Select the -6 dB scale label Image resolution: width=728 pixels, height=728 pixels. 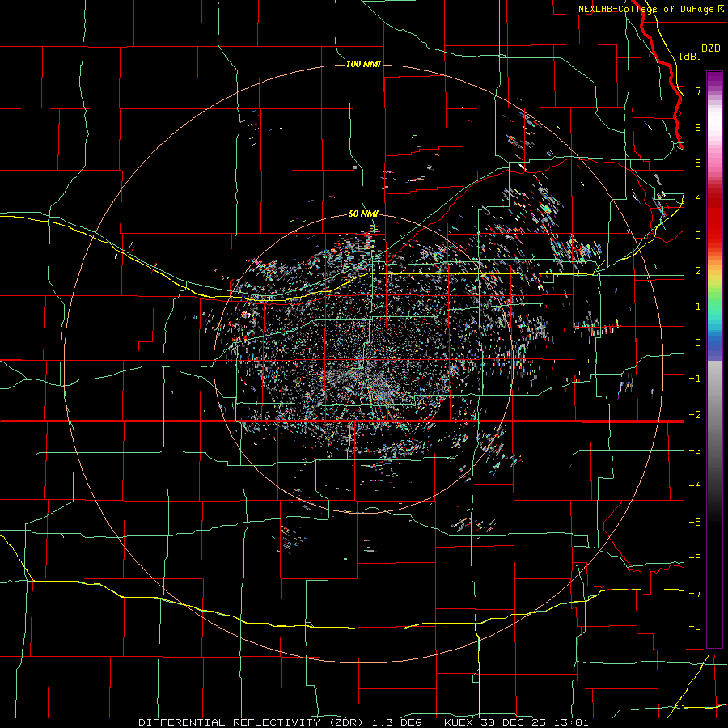[x=695, y=558]
